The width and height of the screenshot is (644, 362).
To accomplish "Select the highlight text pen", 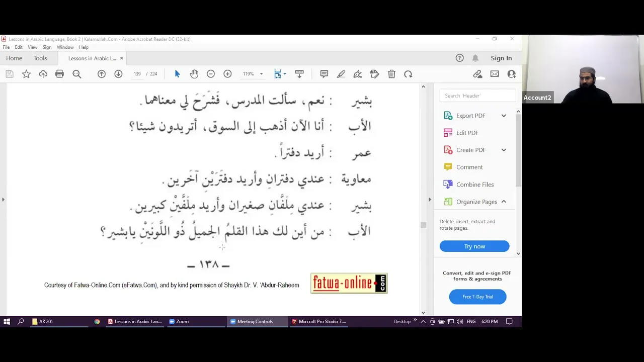I will [x=341, y=74].
